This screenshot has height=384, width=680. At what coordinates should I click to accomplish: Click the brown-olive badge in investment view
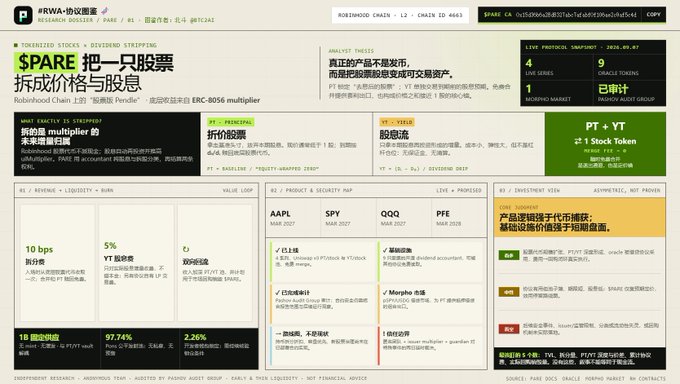click(509, 292)
